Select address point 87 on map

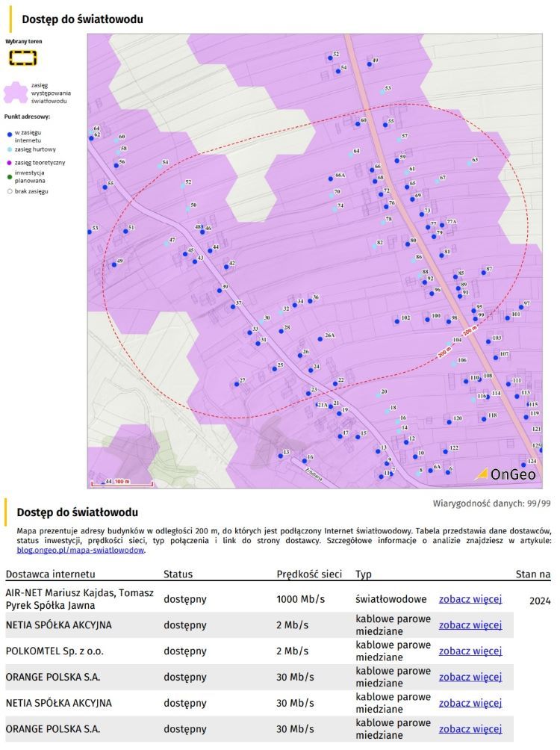pos(484,273)
